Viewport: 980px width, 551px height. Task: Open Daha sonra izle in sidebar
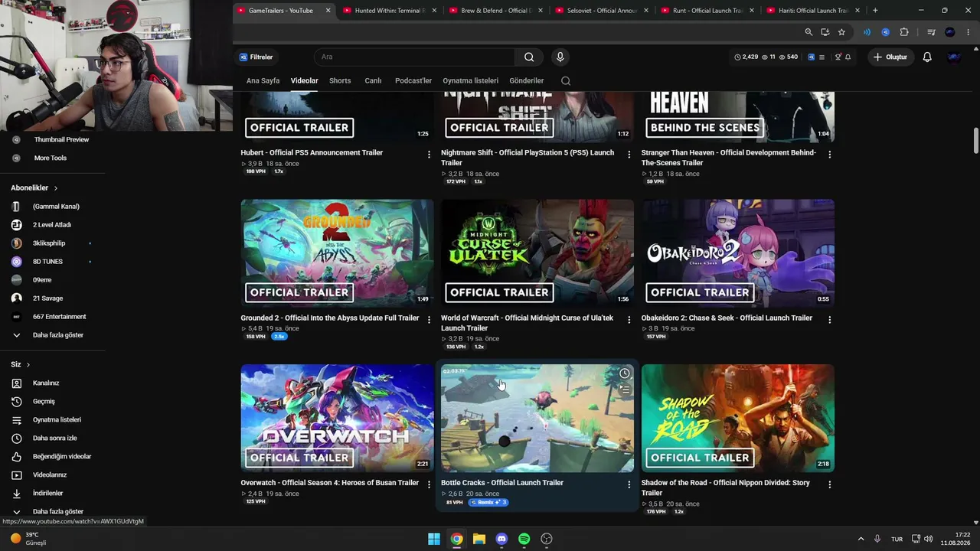(53, 439)
